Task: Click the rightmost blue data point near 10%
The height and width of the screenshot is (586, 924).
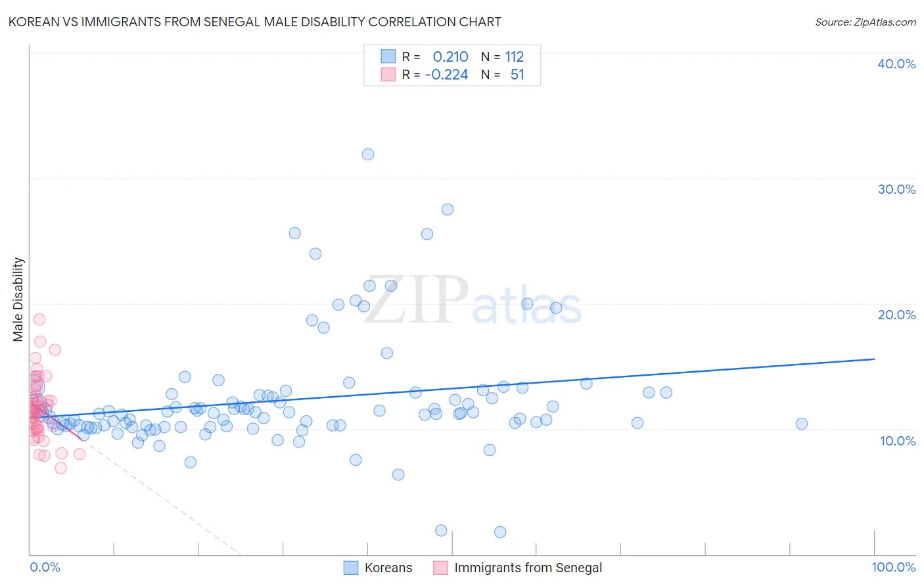Action: tap(802, 424)
